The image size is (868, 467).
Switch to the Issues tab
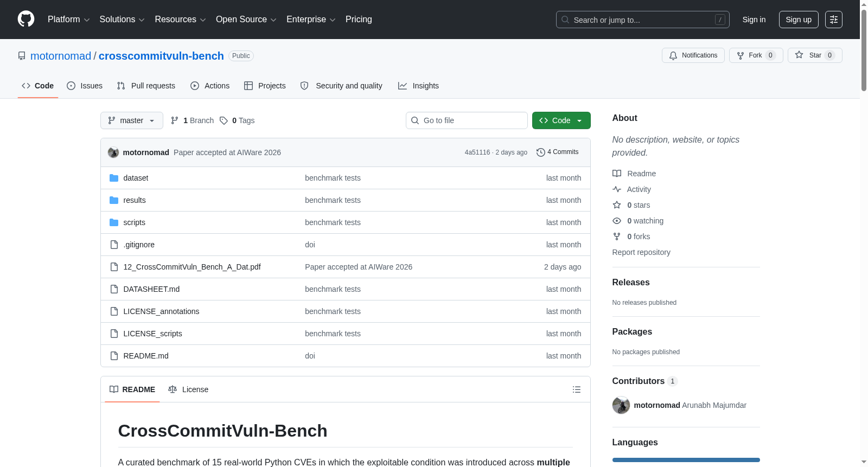tap(85, 86)
